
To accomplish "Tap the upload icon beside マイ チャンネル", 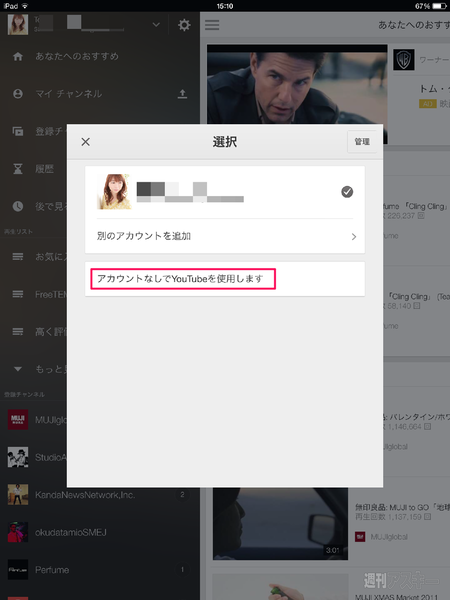I will click(x=183, y=94).
